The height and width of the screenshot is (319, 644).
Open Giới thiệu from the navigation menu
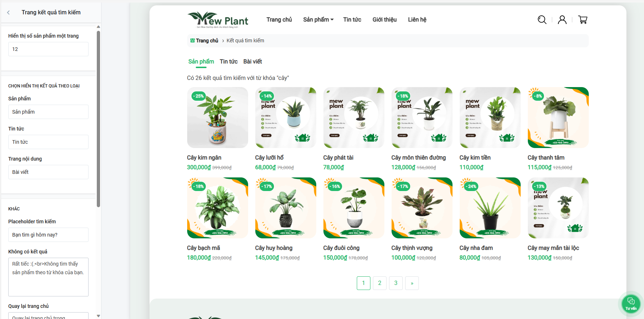pyautogui.click(x=384, y=20)
